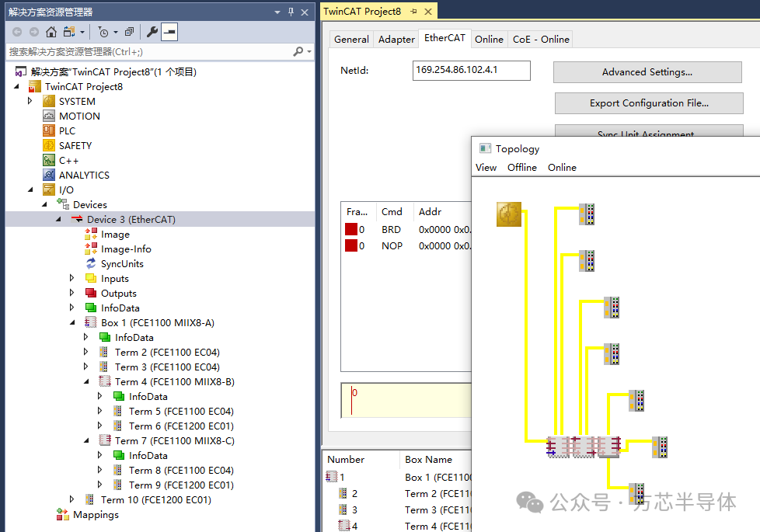Switch to the Online tab

click(x=489, y=40)
